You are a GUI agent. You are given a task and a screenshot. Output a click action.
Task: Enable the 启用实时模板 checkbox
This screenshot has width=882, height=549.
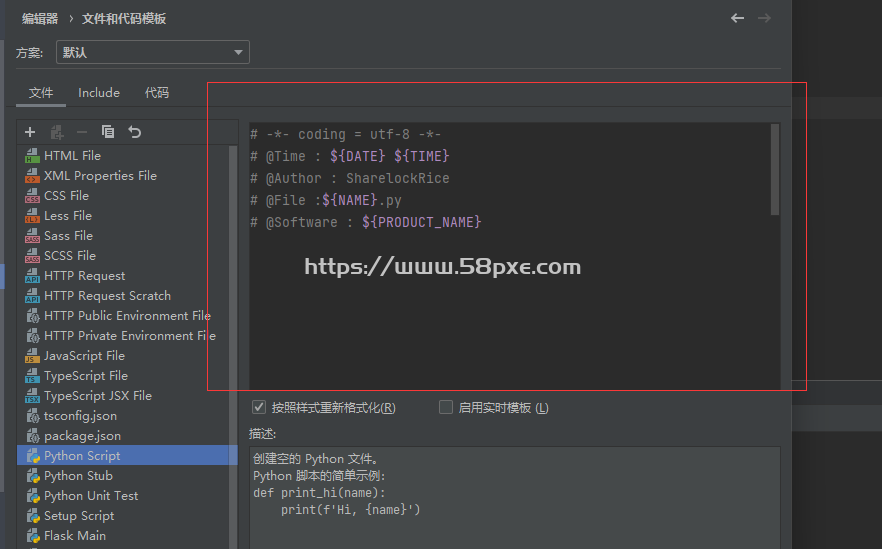pos(446,407)
